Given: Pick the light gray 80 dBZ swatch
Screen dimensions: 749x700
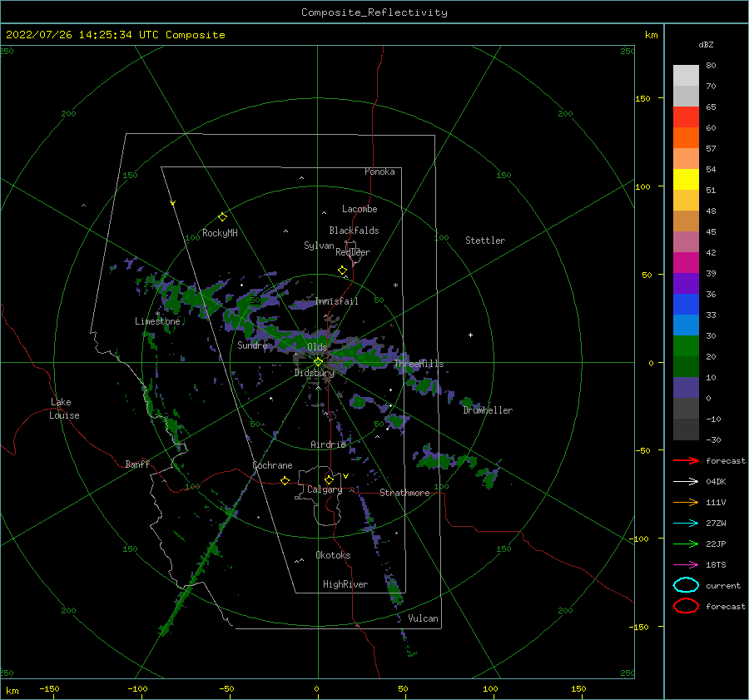Looking at the screenshot, I should click(x=686, y=75).
